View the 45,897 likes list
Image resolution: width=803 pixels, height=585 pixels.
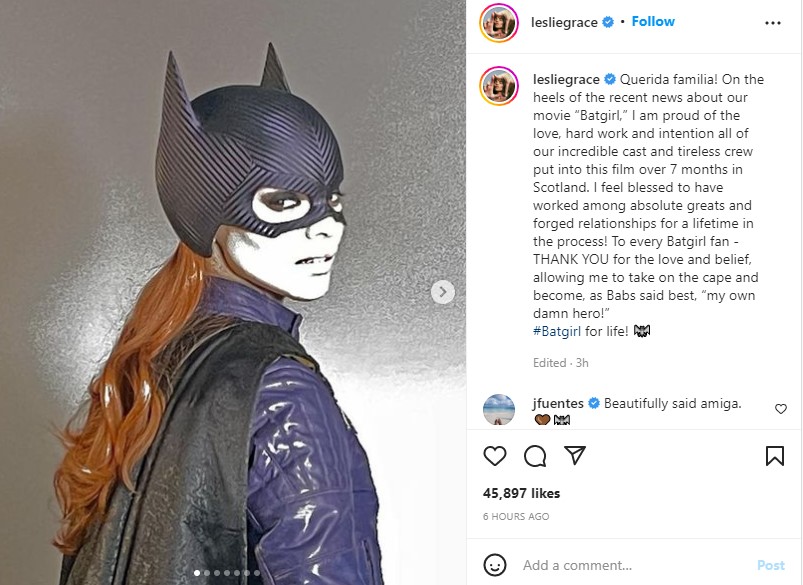tap(521, 493)
